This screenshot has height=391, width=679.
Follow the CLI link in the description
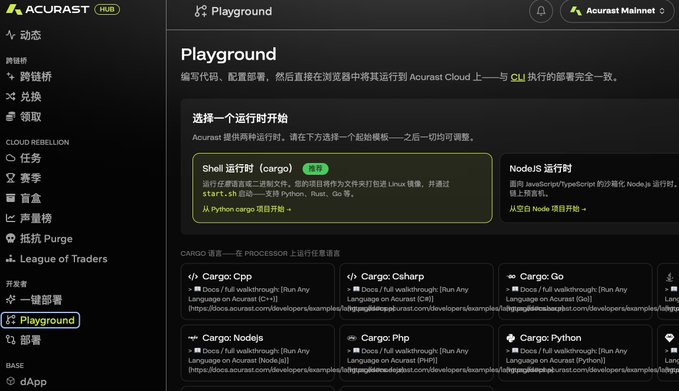coord(517,77)
